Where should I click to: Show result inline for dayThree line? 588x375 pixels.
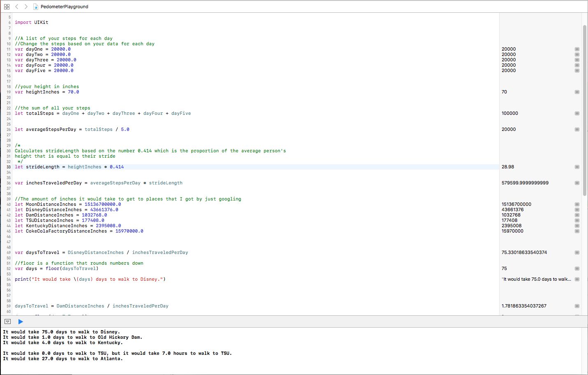tap(577, 60)
